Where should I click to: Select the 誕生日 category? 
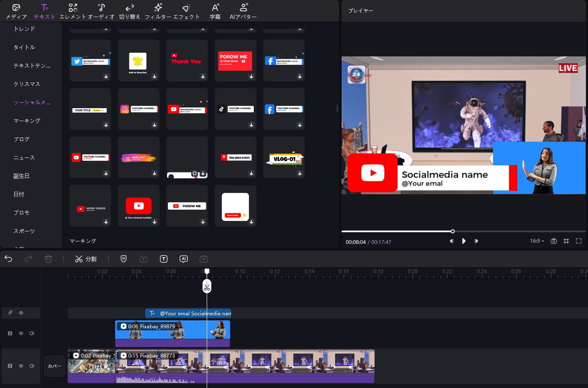(x=21, y=176)
